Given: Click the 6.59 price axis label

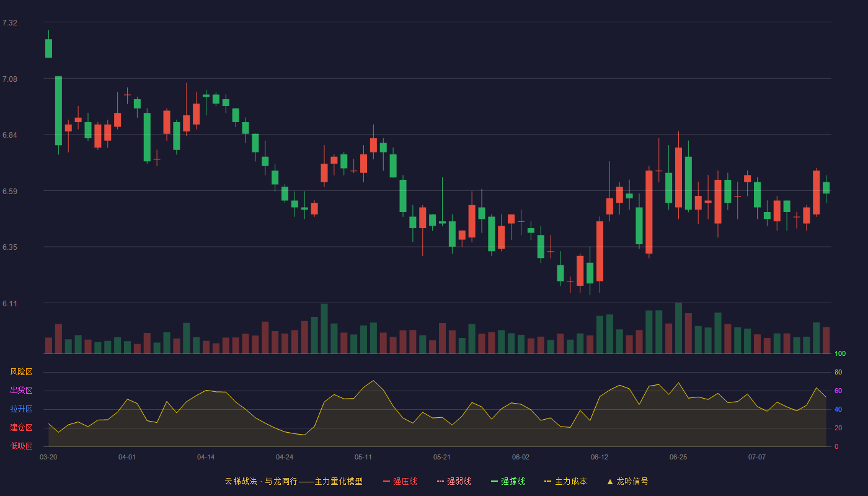Looking at the screenshot, I should (x=10, y=192).
